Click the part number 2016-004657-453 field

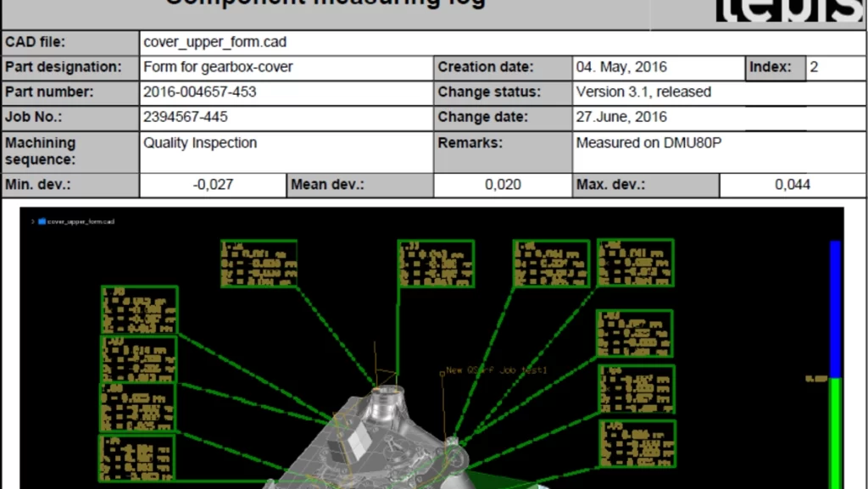287,92
